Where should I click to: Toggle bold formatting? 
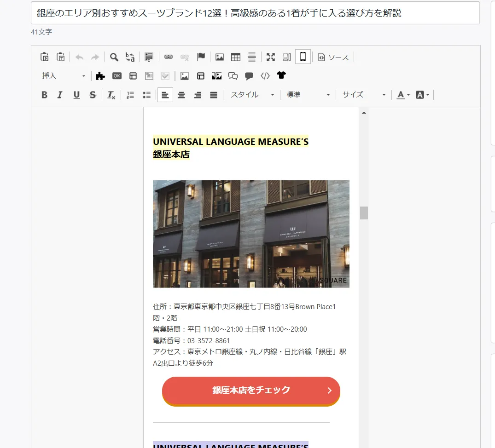tap(44, 94)
